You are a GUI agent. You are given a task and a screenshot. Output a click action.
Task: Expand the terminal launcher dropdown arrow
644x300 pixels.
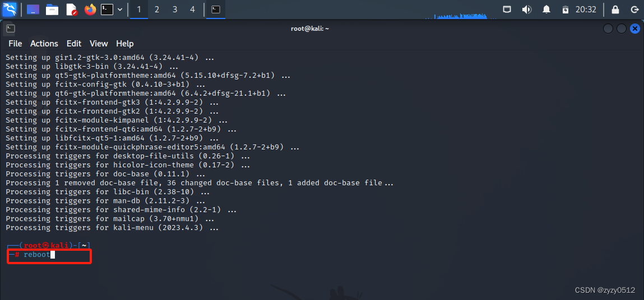coord(120,10)
